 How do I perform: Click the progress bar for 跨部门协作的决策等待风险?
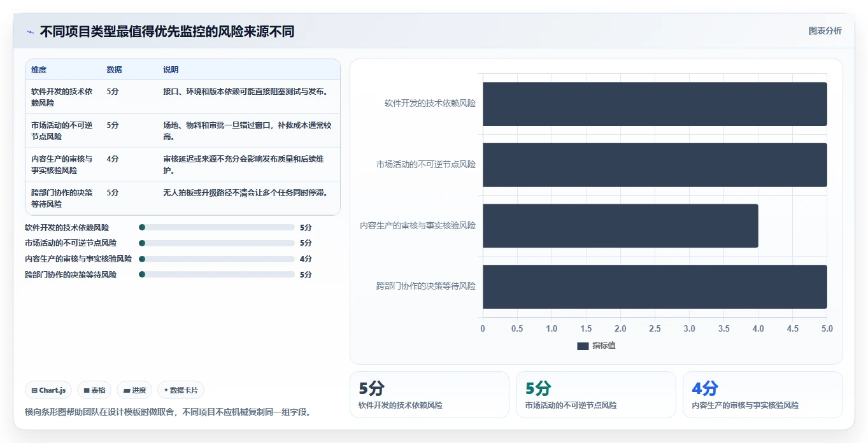217,275
